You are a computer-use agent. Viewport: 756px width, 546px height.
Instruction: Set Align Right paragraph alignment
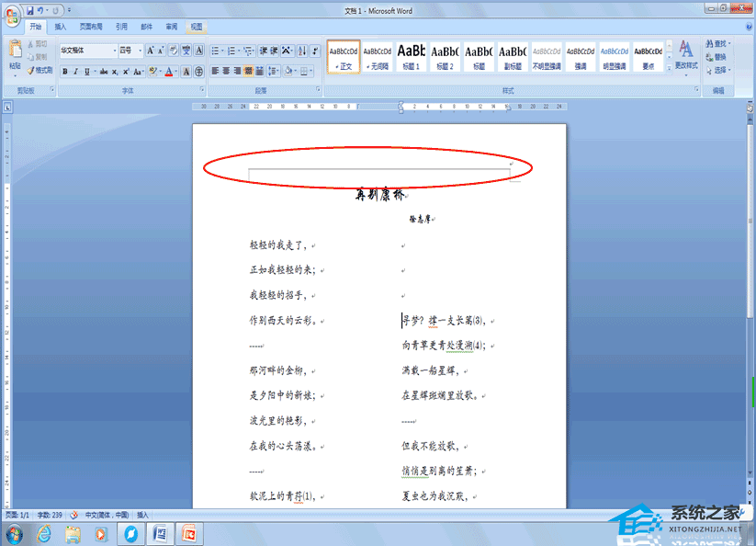click(237, 72)
